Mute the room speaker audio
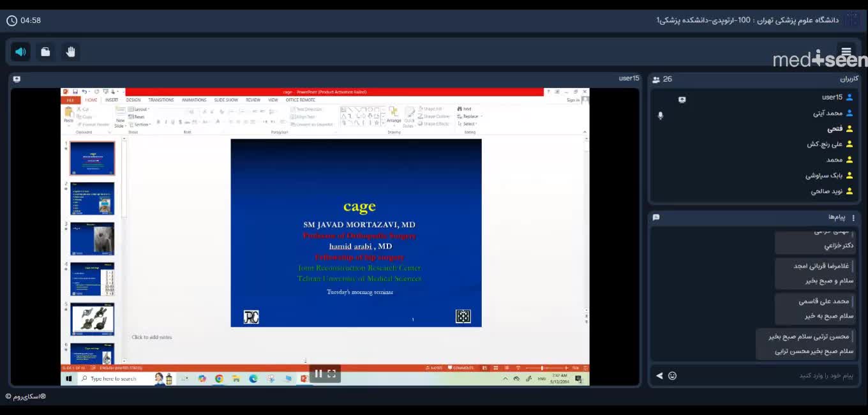 tap(20, 52)
